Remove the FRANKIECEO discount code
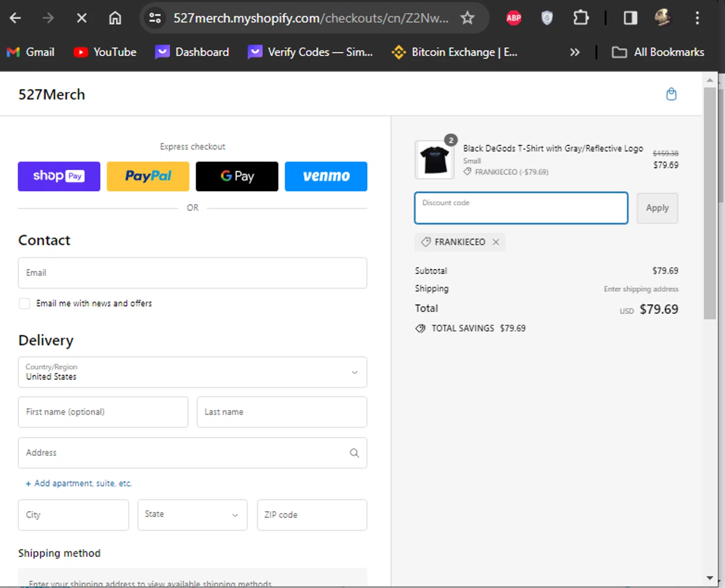This screenshot has height=588, width=725. [495, 242]
